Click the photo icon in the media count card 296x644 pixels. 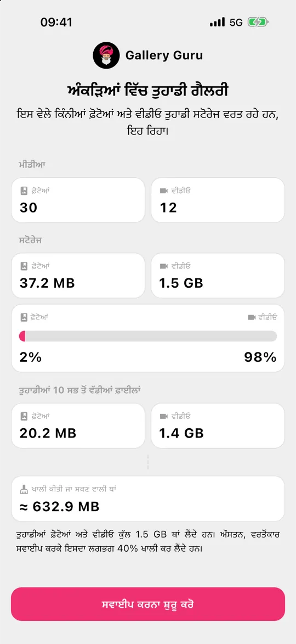[x=24, y=191]
